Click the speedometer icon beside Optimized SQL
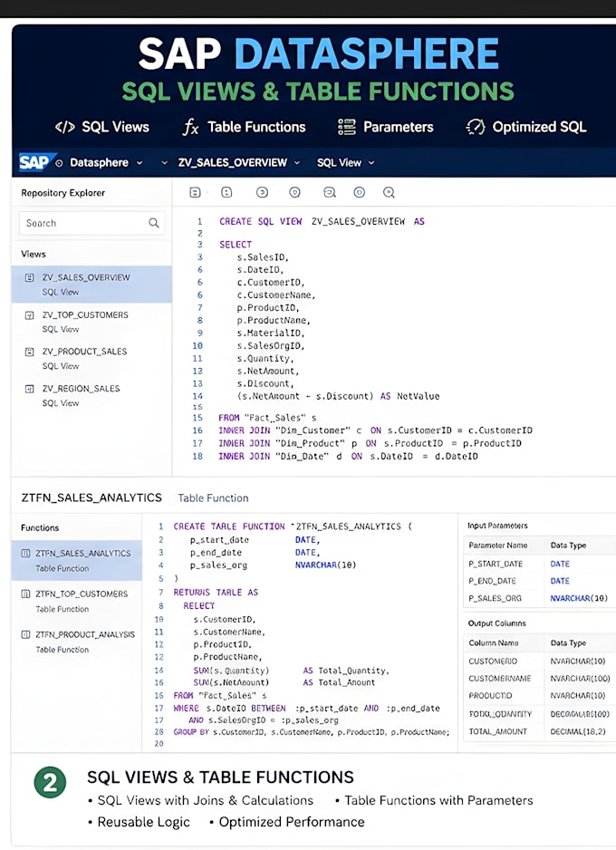The height and width of the screenshot is (850, 616). coord(476,127)
